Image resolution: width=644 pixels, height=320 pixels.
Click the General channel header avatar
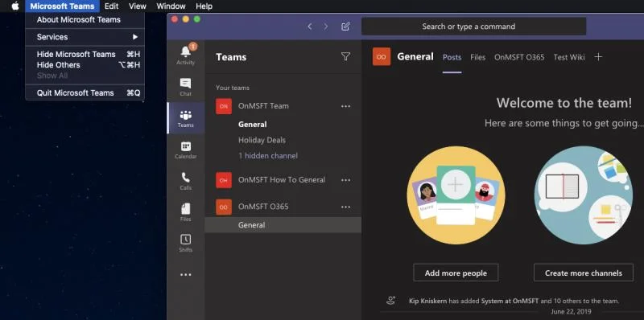click(x=382, y=56)
